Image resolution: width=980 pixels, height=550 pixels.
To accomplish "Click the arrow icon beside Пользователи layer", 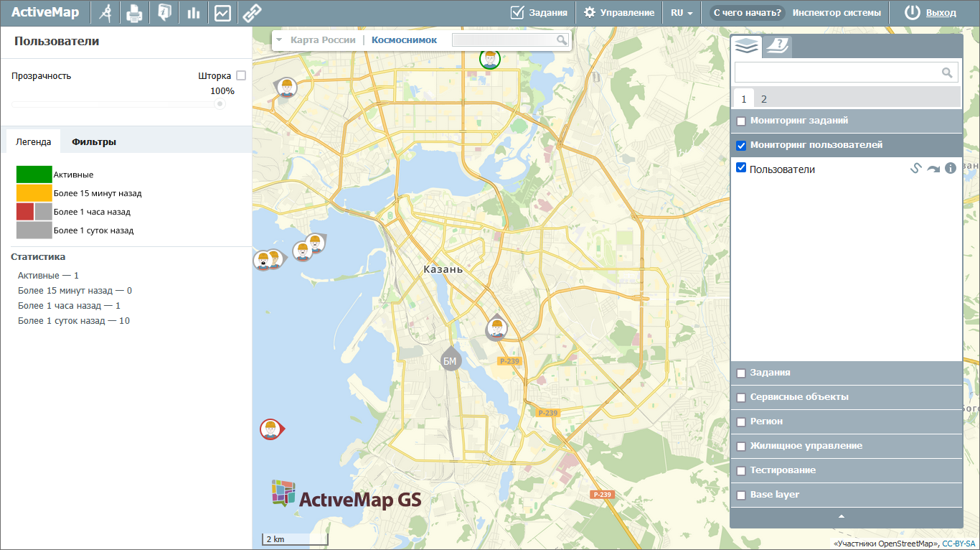I will click(x=933, y=169).
